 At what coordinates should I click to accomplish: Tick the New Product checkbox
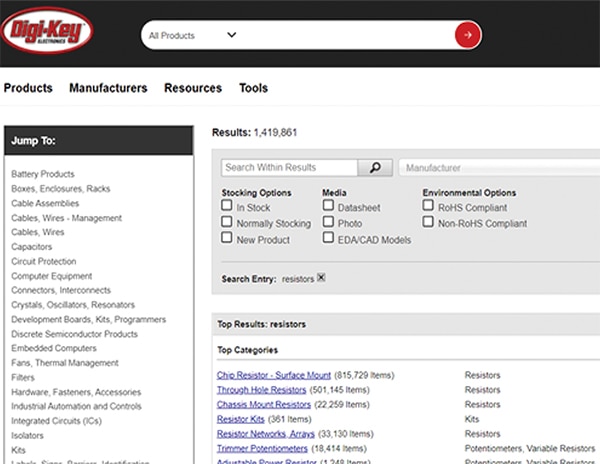click(x=227, y=239)
